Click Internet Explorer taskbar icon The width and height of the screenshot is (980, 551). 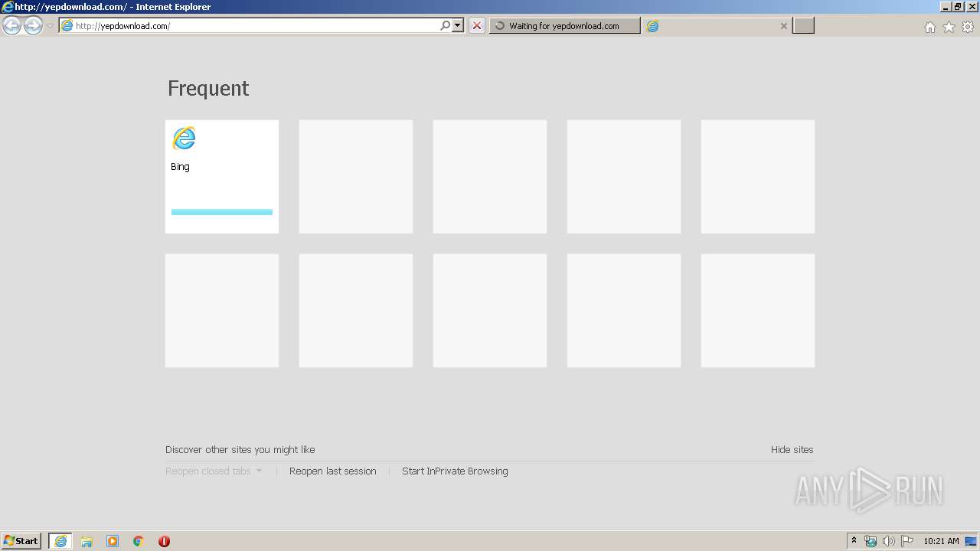click(60, 541)
